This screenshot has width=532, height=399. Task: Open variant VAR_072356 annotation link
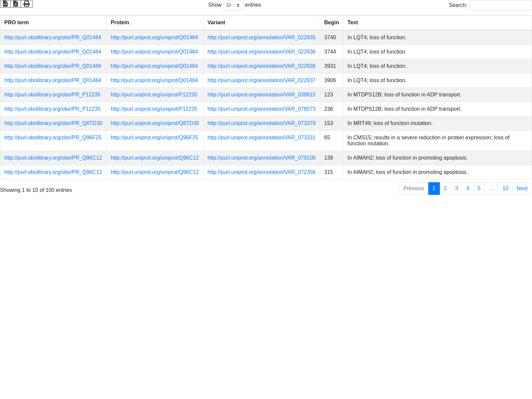click(261, 172)
